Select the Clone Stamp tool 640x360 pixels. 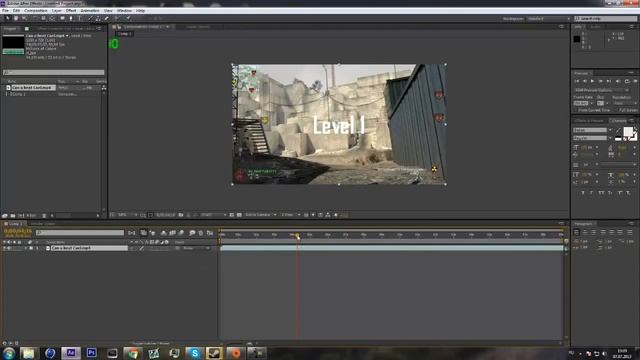[x=98, y=18]
